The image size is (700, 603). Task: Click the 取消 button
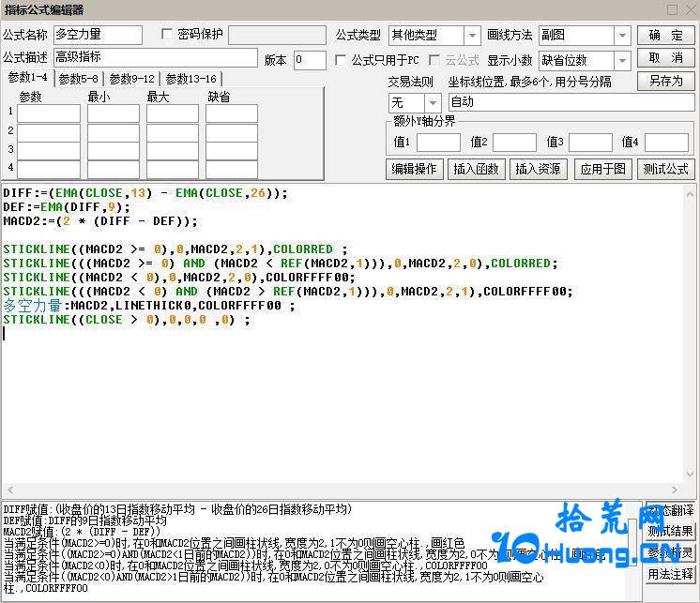coord(665,57)
